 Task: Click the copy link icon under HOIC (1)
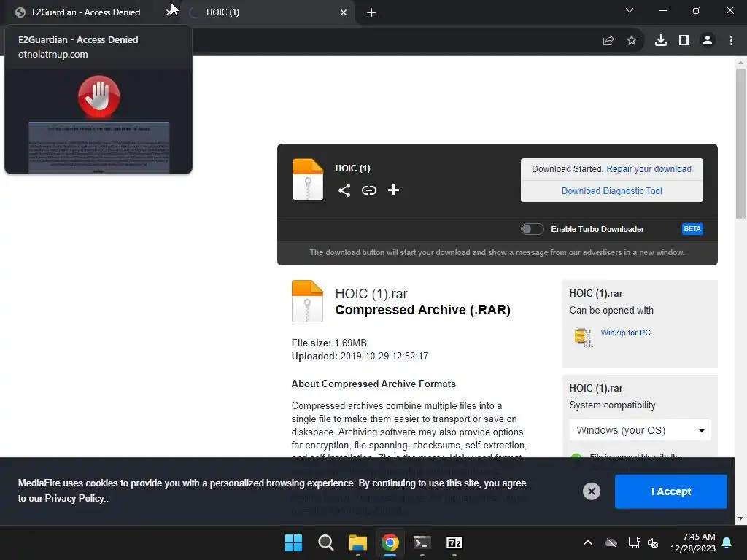coord(368,190)
